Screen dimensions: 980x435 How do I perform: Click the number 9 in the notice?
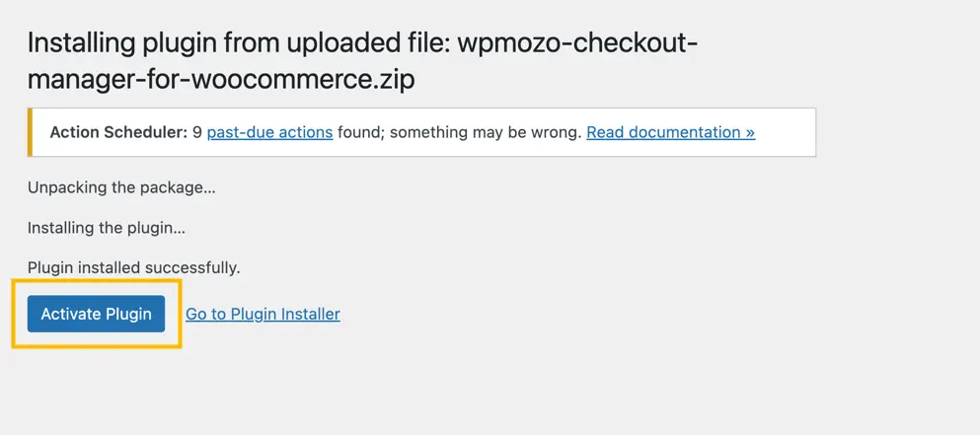197,132
